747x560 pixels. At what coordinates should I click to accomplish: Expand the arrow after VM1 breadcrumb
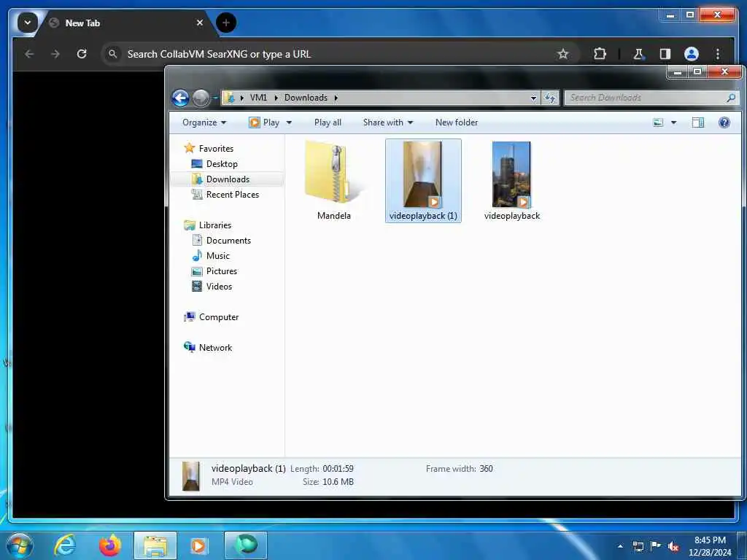[x=276, y=98]
